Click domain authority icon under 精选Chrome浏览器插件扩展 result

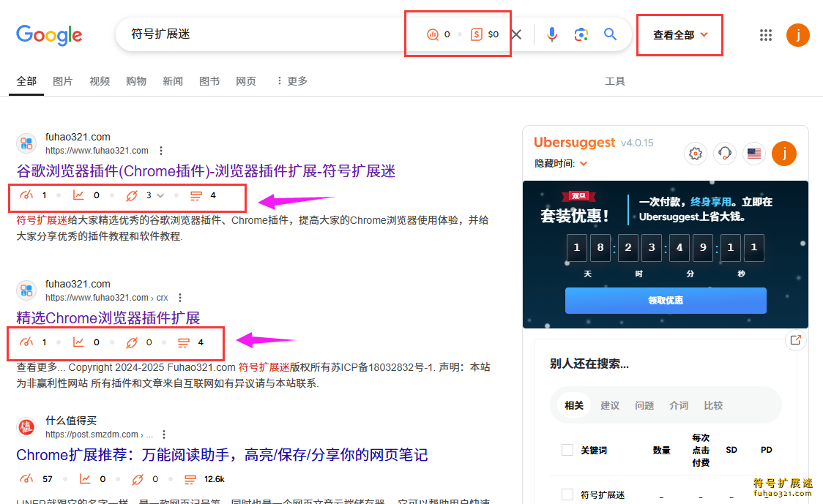[26, 342]
